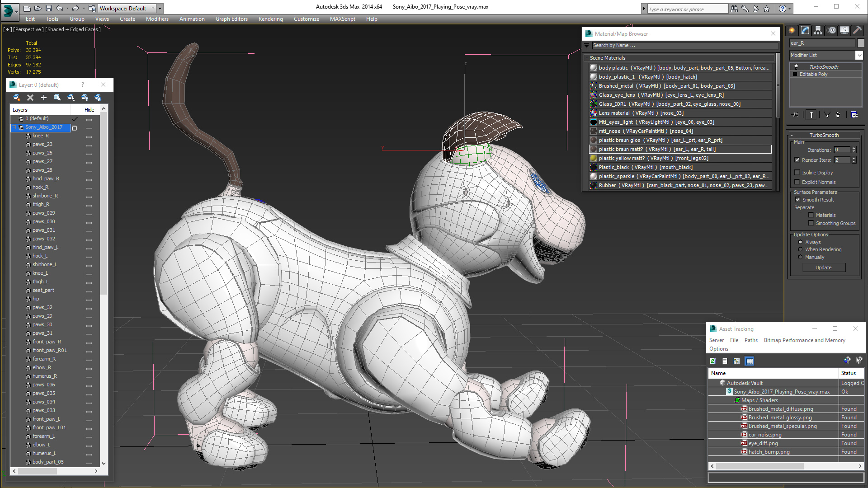868x488 pixels.
Task: Open the Modifier List dropdown
Action: 826,55
